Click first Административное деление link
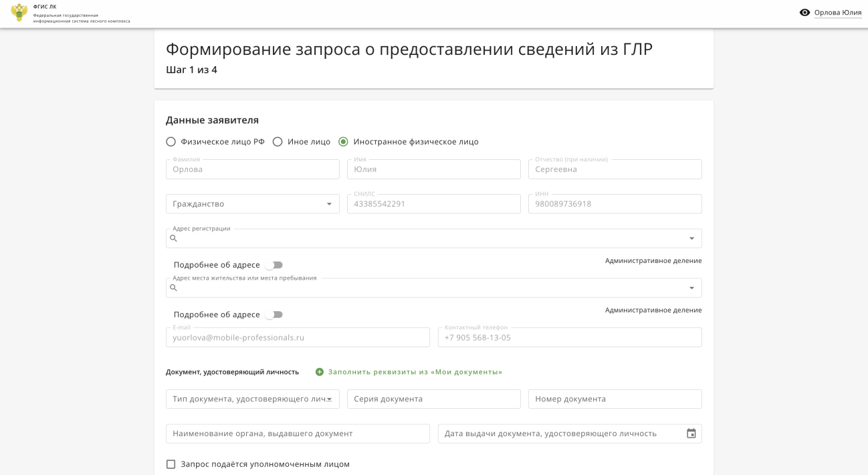Viewport: 868px width, 475px height. click(653, 261)
